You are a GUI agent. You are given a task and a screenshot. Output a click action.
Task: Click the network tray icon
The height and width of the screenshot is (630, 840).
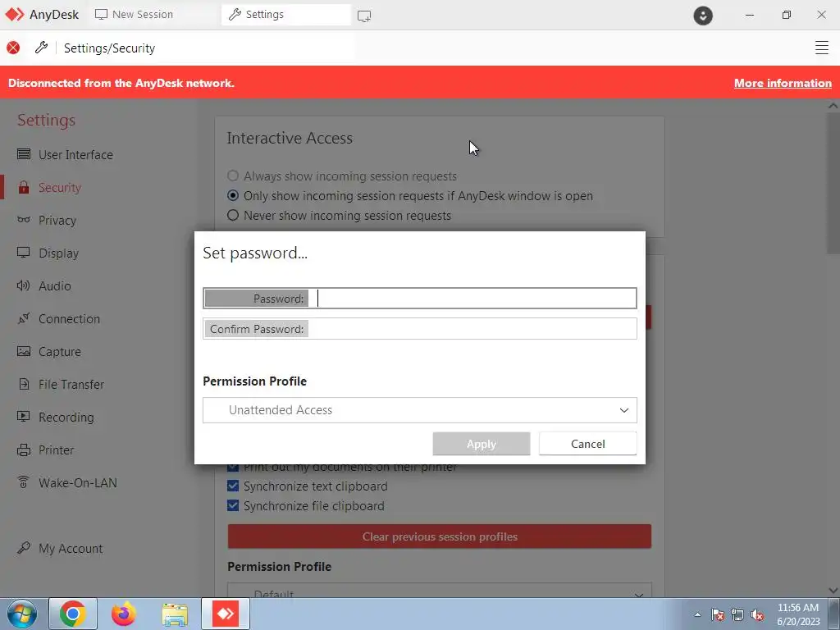737,615
